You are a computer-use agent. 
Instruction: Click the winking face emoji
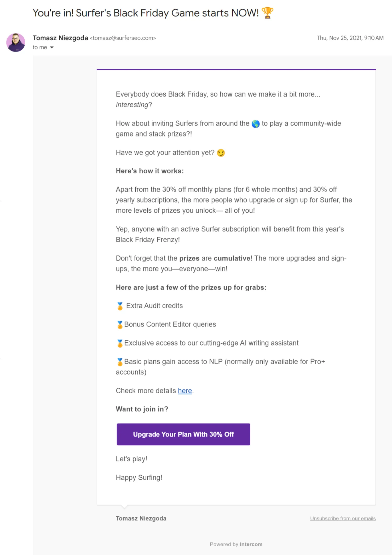click(221, 153)
